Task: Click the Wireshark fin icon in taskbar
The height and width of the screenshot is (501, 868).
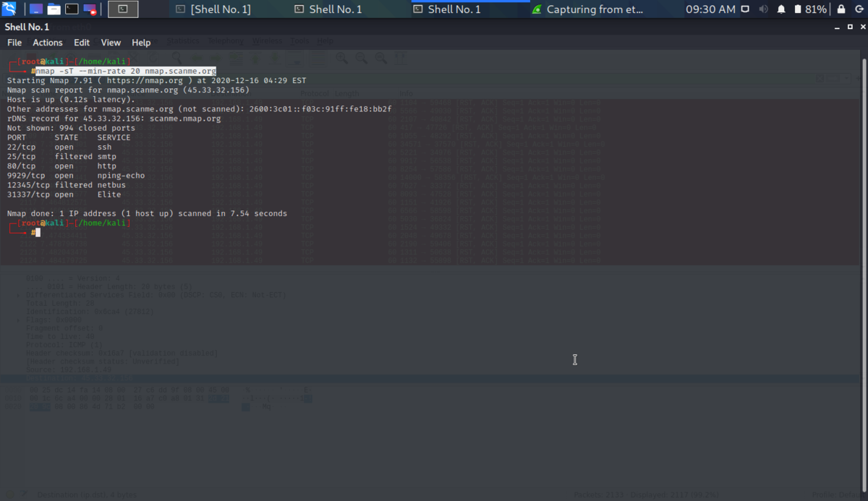Action: click(x=536, y=9)
